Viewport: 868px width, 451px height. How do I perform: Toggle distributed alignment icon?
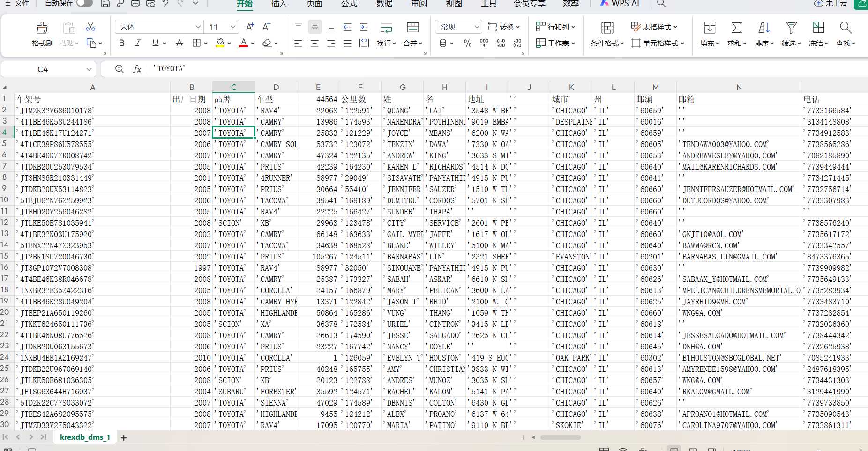click(x=364, y=43)
